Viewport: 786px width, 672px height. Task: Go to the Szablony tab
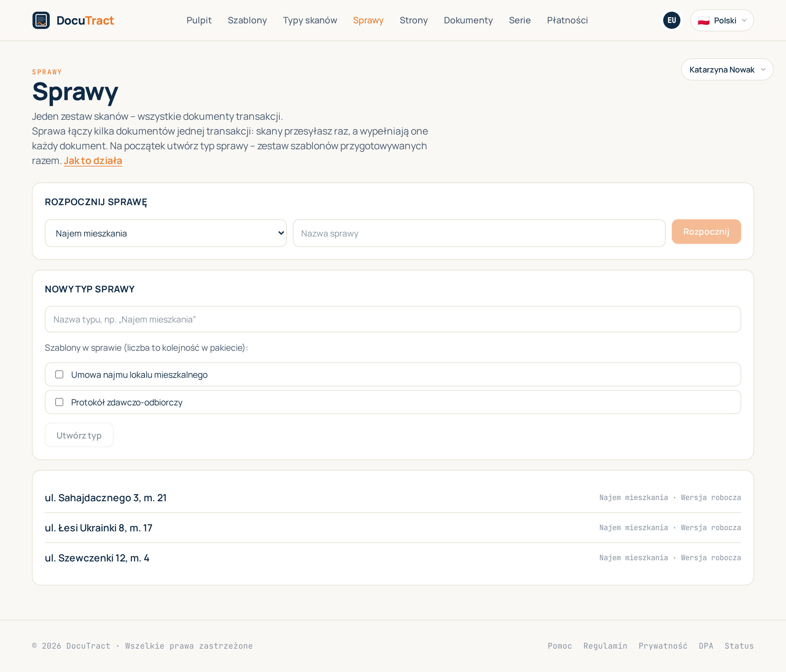coord(247,20)
